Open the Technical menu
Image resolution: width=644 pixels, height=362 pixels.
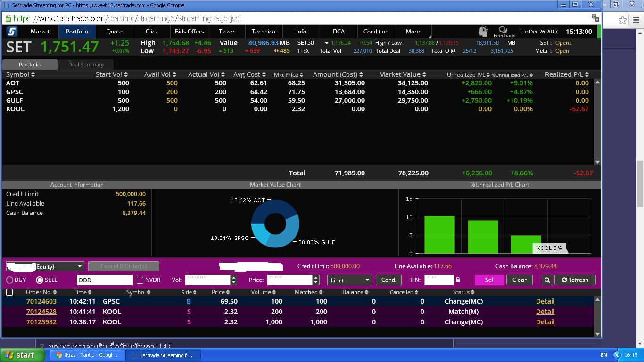pyautogui.click(x=264, y=32)
